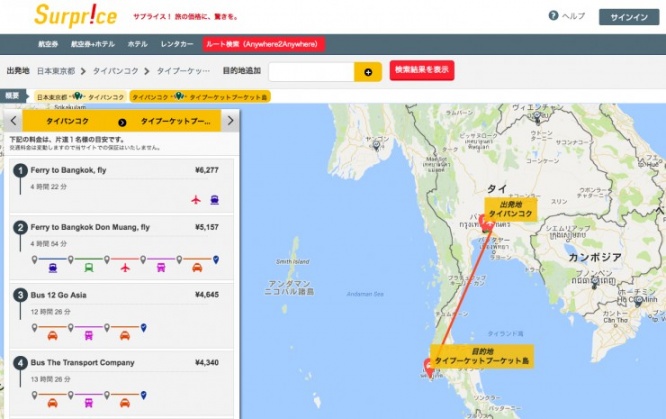Click the タイプーケッ… breadcrumb
This screenshot has width=666, height=419.
click(x=183, y=71)
